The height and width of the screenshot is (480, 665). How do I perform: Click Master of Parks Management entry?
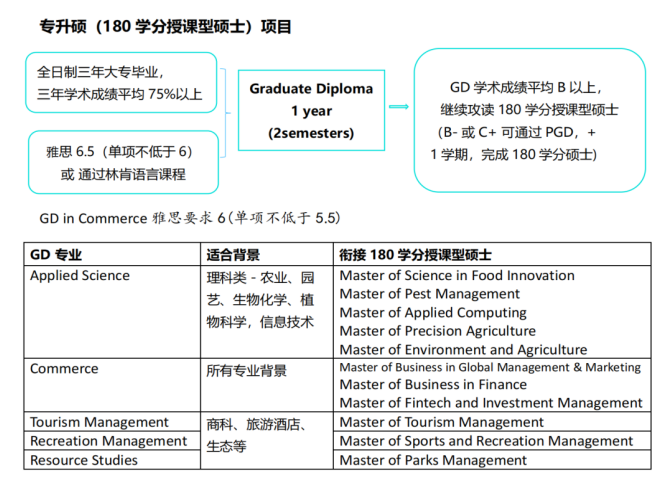(433, 460)
